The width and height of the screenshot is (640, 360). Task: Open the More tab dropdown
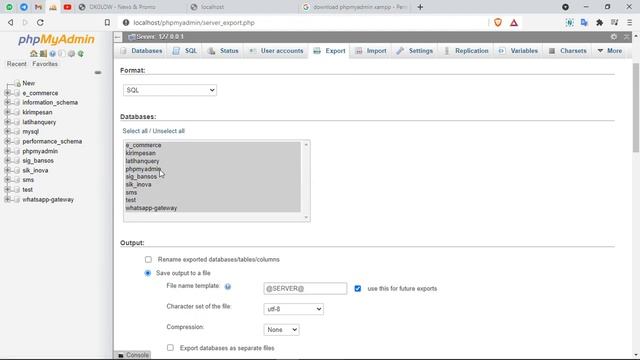610,51
